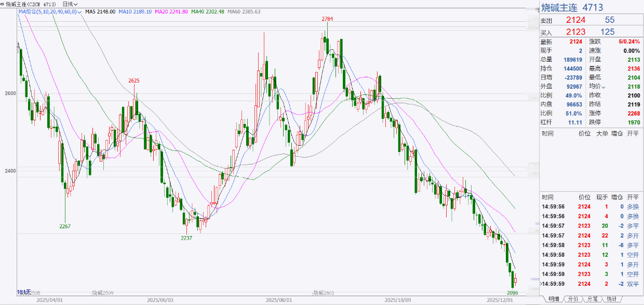Switch to the 分价 tab
Image resolution: width=644 pixels, height=305 pixels.
573,299
